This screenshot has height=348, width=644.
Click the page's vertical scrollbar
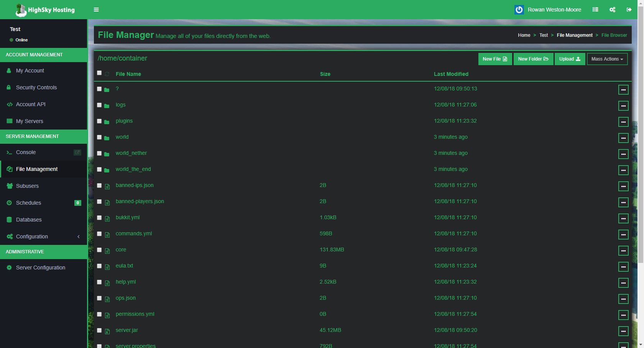641,153
